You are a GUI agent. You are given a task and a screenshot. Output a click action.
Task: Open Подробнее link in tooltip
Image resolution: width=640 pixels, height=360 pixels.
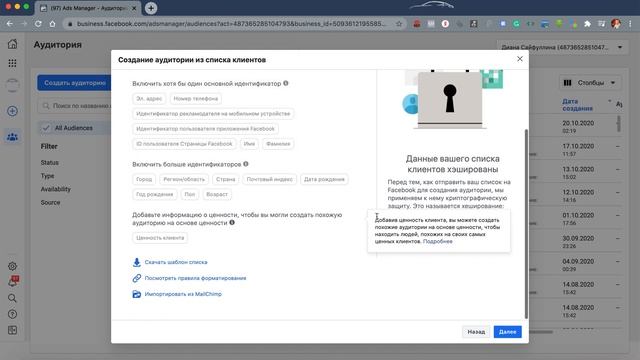tap(438, 241)
